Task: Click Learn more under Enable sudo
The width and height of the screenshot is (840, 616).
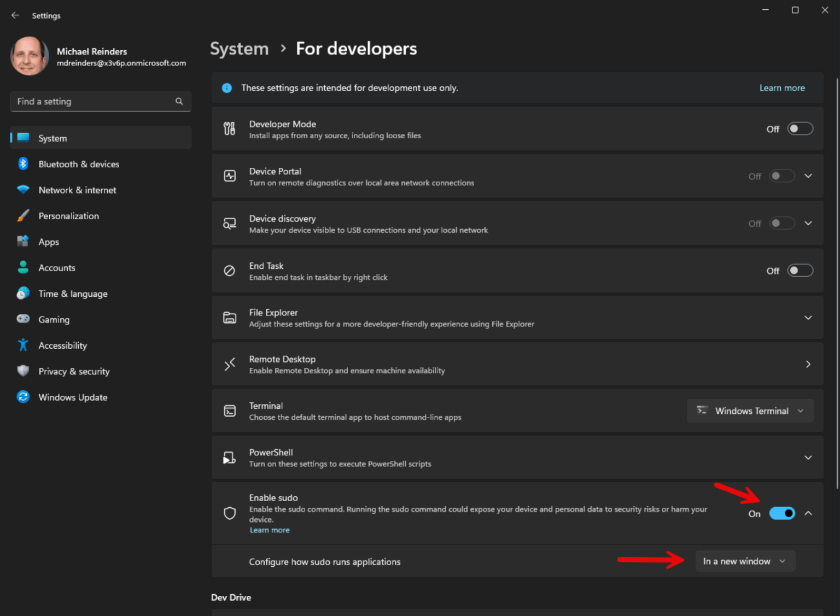Action: click(270, 530)
